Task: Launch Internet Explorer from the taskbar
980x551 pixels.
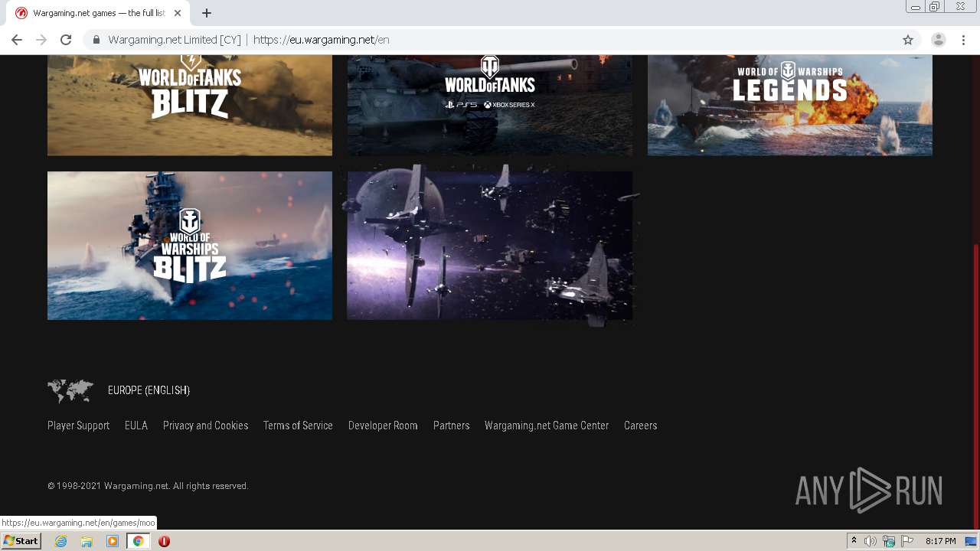Action: pos(60,541)
